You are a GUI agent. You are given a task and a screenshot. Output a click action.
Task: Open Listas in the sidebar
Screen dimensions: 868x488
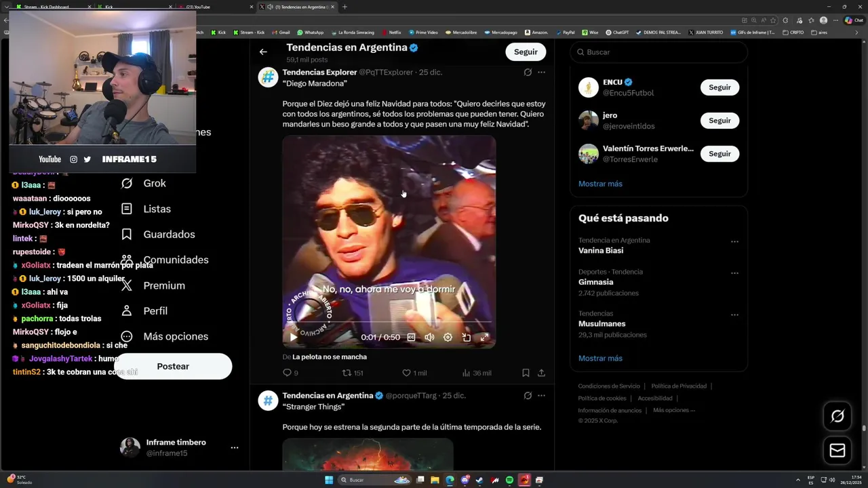point(146,209)
